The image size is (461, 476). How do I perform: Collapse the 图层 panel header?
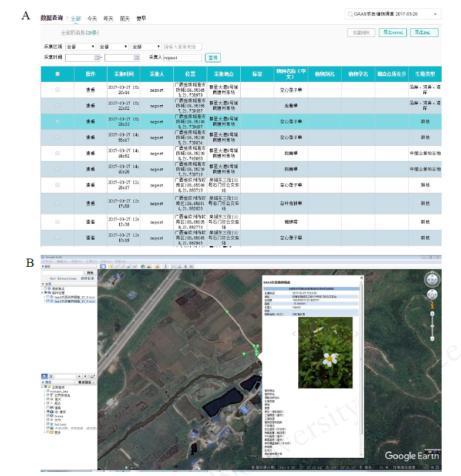pyautogui.click(x=58, y=382)
